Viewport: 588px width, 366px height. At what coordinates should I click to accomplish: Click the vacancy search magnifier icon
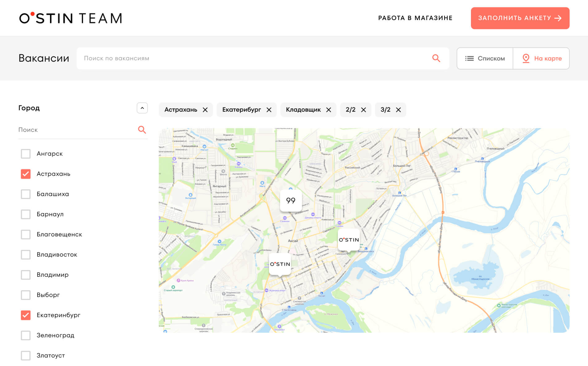click(436, 58)
